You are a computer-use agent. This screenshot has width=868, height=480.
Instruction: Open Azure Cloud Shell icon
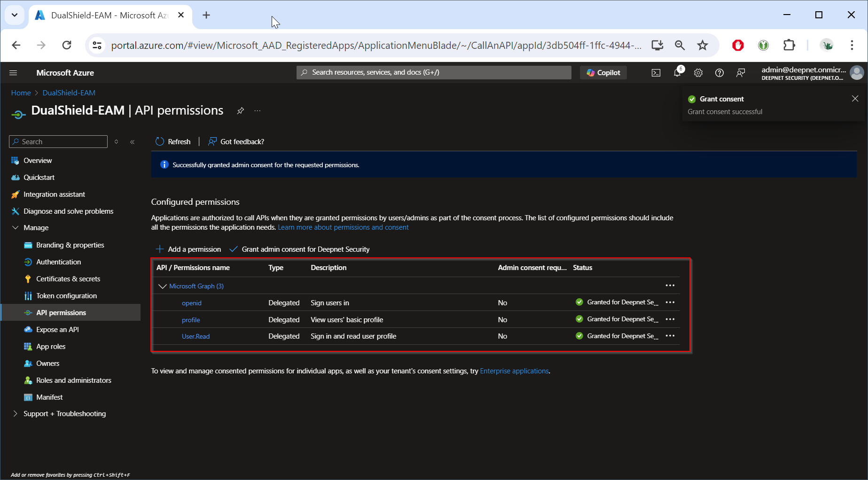click(656, 73)
